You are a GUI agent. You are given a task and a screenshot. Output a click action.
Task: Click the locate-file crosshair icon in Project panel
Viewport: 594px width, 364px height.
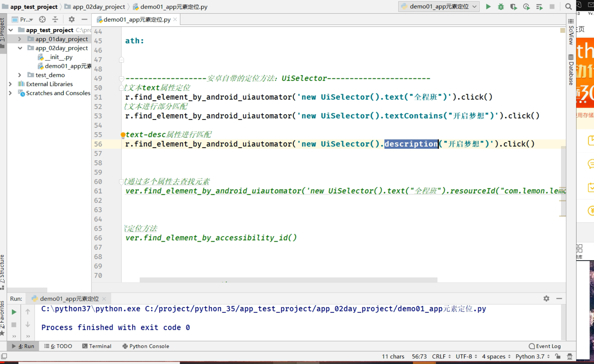tap(42, 19)
